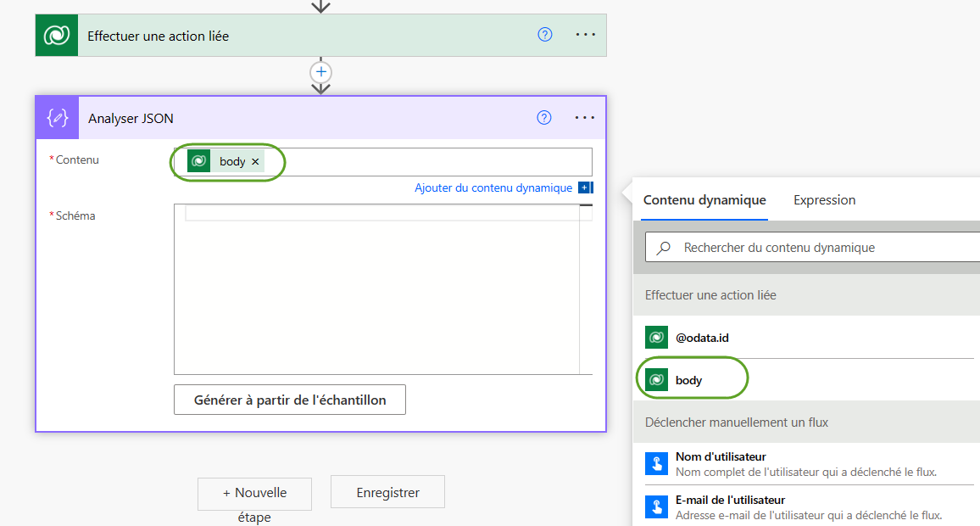Add a new step with Nouvelle étape
980x526 pixels.
click(x=254, y=494)
